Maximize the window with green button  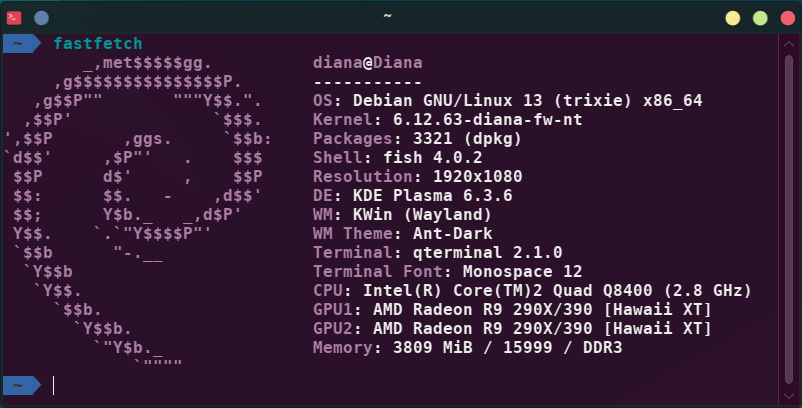(x=760, y=18)
